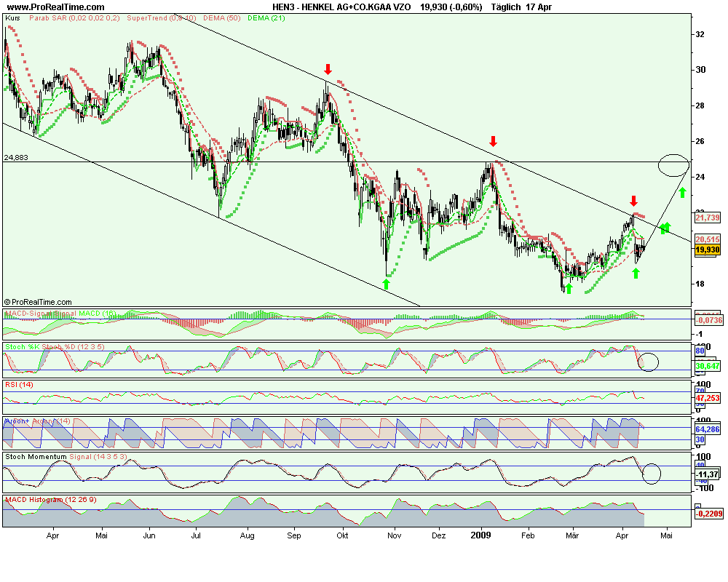Click the yellow 19,930 current price tag

tap(708, 250)
